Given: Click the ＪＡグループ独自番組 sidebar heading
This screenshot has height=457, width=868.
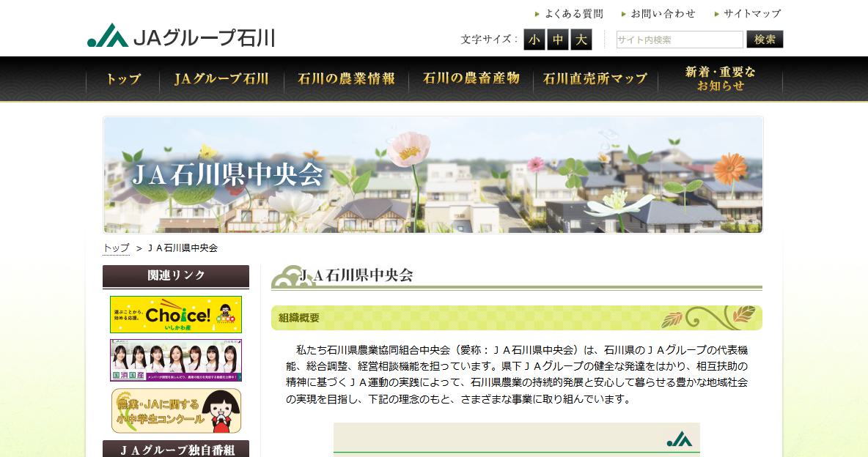Looking at the screenshot, I should [x=176, y=449].
